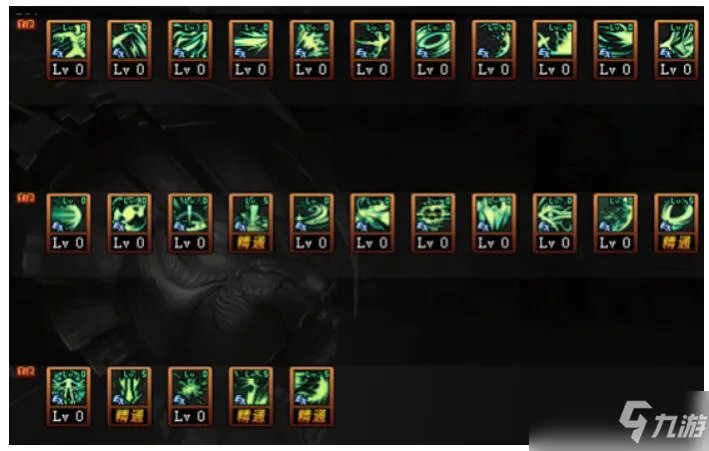Click the bottom row orange tier label
Image resolution: width=709 pixels, height=451 pixels.
coord(26,371)
